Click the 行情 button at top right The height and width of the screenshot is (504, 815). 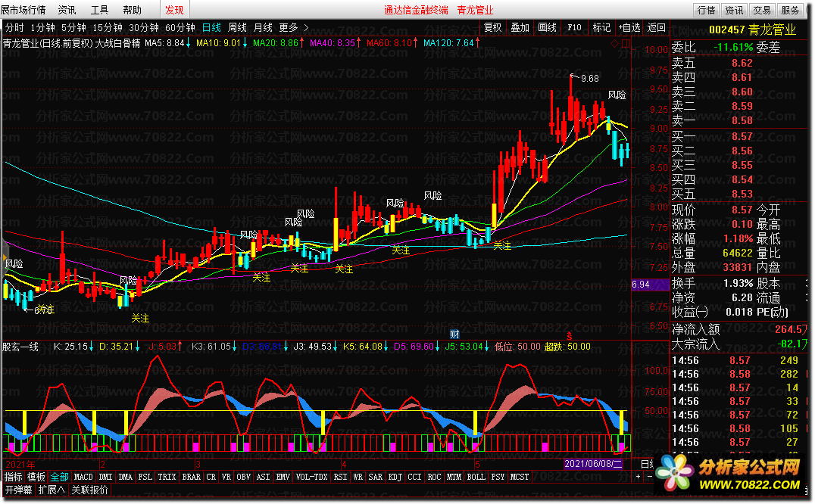click(x=706, y=10)
